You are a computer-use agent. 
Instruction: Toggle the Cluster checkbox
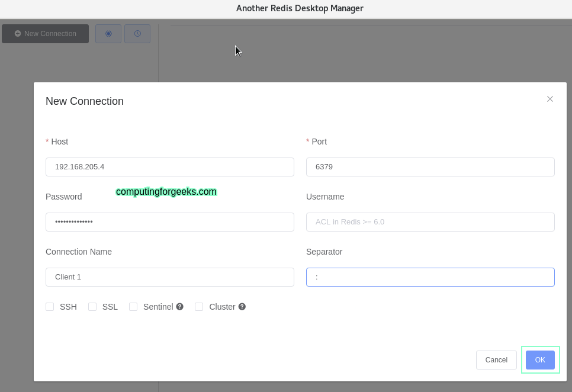[x=199, y=307]
